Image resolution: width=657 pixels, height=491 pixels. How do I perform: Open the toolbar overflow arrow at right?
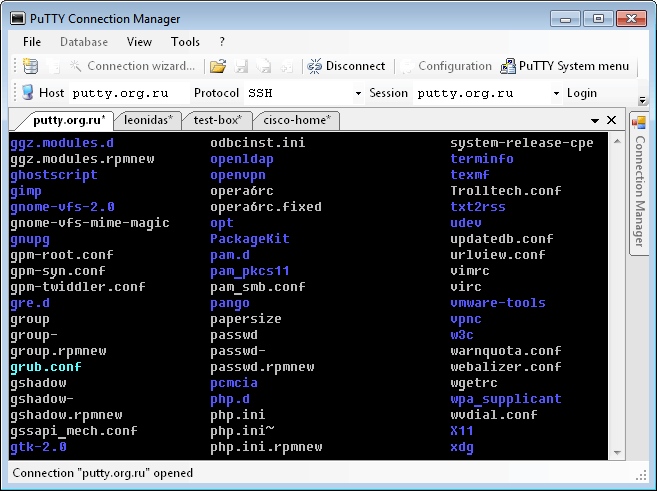(x=642, y=100)
